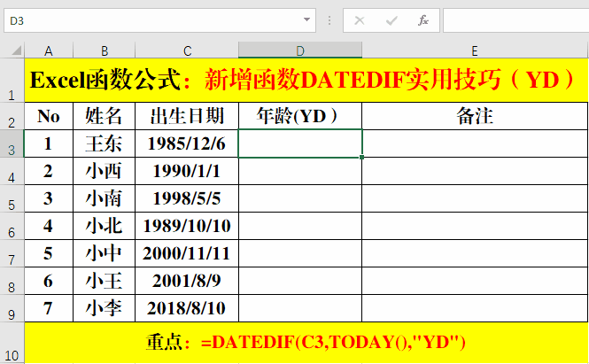Select row 4 header

coord(12,171)
